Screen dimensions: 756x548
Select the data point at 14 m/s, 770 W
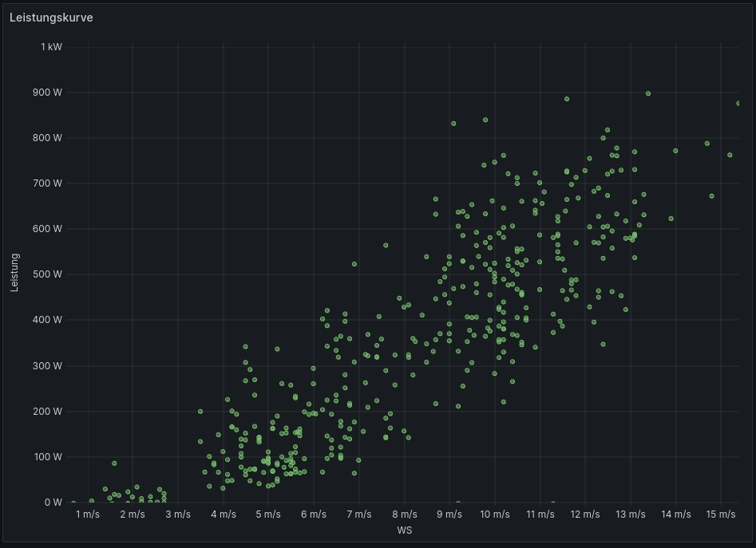[675, 151]
